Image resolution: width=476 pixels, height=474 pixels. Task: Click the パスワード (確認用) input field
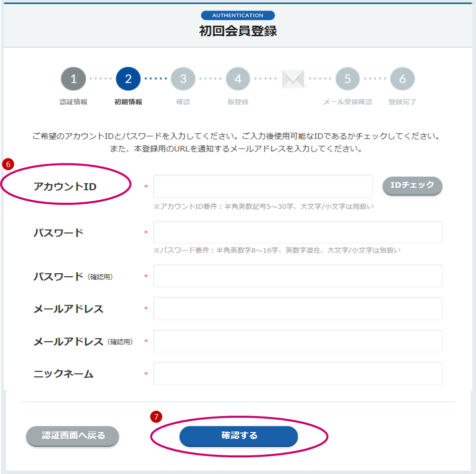coord(298,276)
